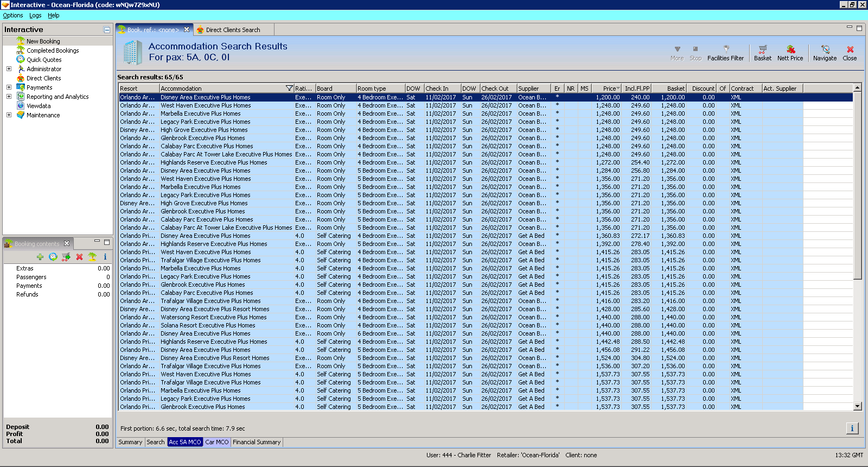Select the Acc 5A MCO tab
This screenshot has width=868, height=467.
tap(185, 442)
